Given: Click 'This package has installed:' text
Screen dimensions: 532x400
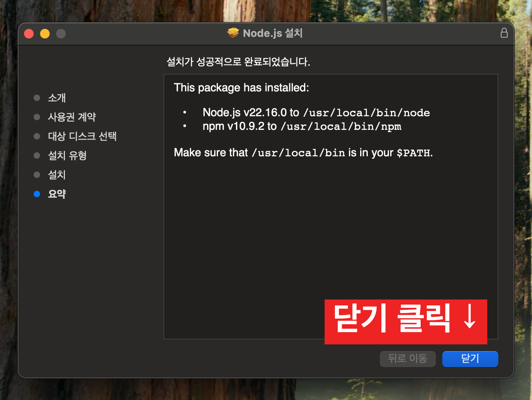Looking at the screenshot, I should pyautogui.click(x=242, y=88).
